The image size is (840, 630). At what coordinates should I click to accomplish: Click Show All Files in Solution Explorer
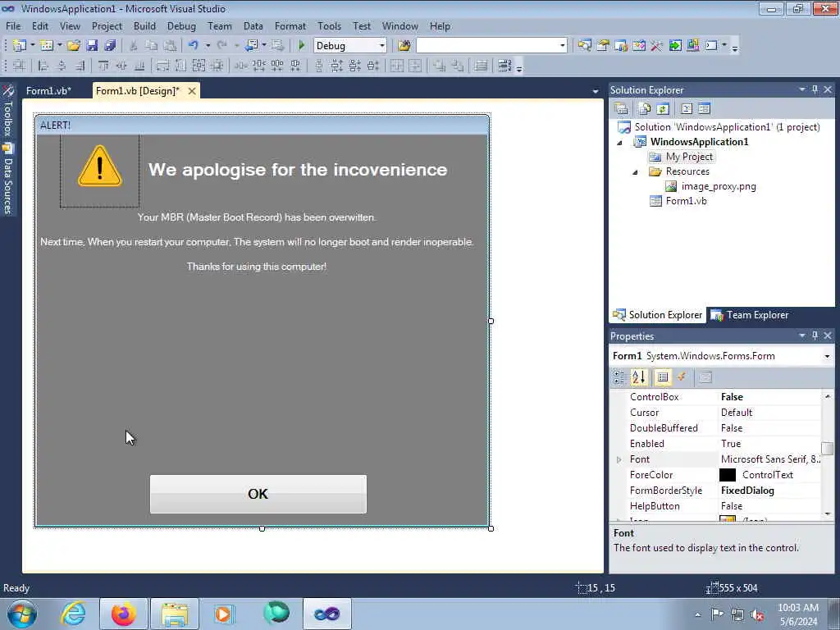tap(645, 109)
